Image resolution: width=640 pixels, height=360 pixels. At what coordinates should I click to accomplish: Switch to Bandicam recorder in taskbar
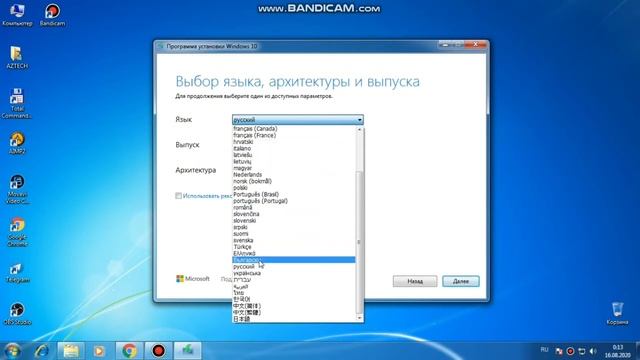pos(158,351)
